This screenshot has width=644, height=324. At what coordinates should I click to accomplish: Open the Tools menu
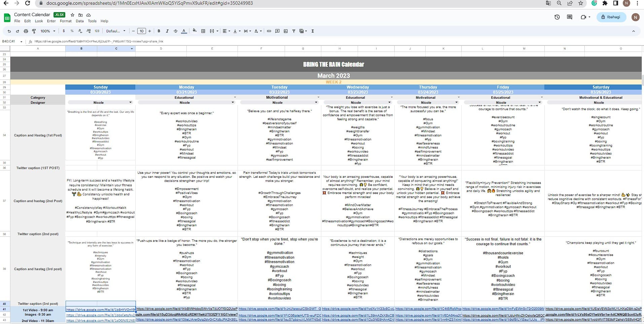pos(92,21)
